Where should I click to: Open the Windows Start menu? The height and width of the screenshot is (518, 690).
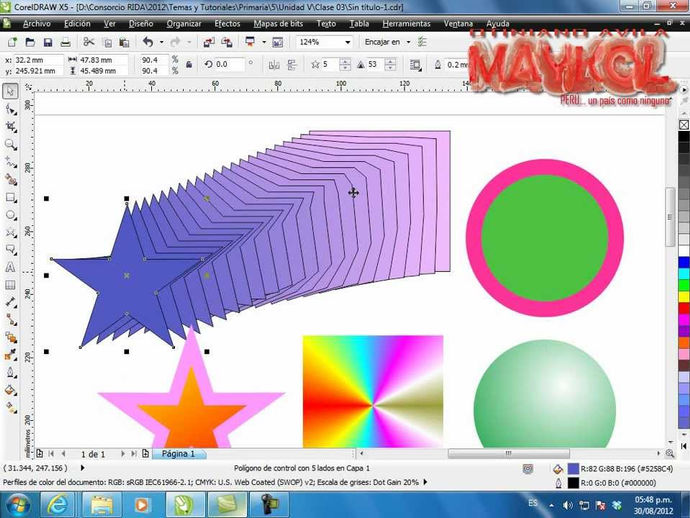point(18,505)
